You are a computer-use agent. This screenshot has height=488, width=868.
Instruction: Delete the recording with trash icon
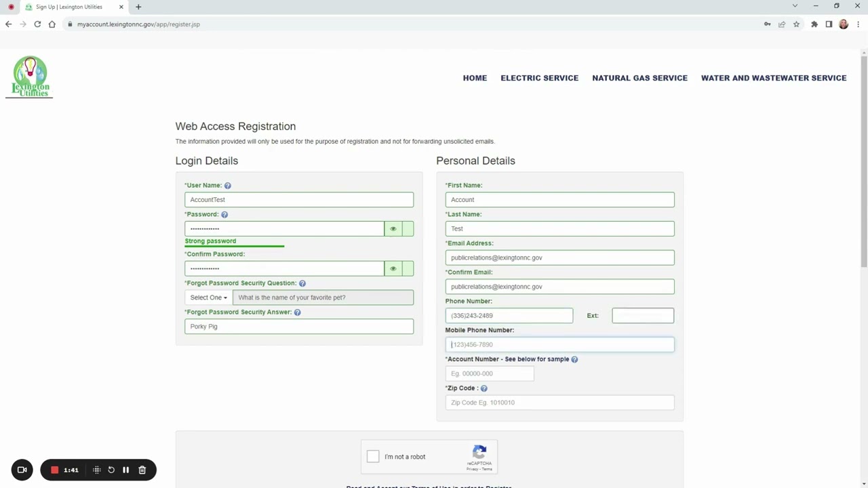point(142,470)
